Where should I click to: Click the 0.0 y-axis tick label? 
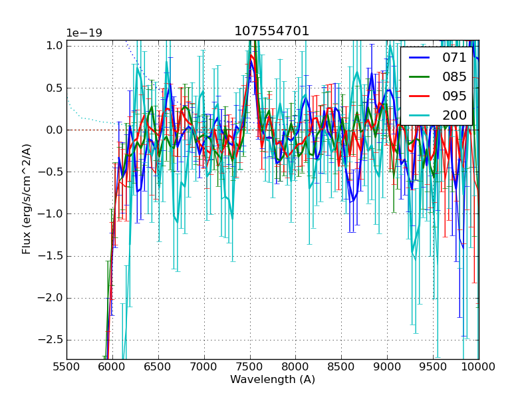[53, 130]
